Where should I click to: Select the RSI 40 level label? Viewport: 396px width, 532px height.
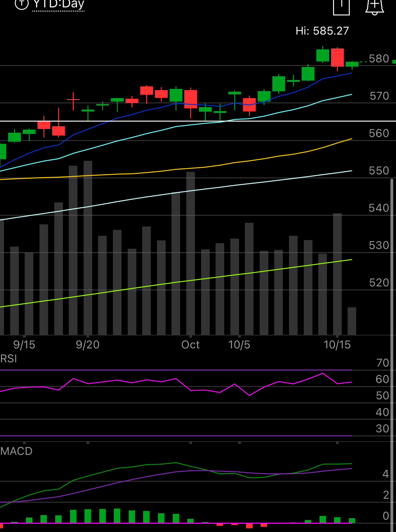(x=382, y=412)
